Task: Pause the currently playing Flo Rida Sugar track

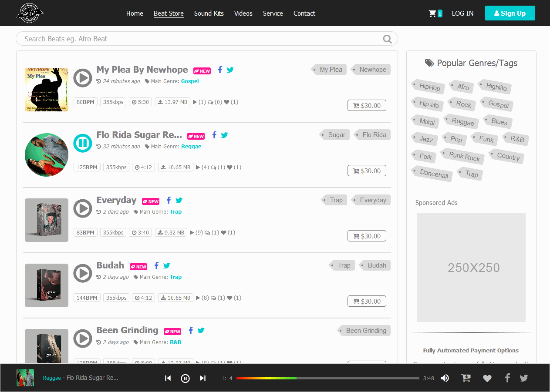Action: click(x=83, y=143)
